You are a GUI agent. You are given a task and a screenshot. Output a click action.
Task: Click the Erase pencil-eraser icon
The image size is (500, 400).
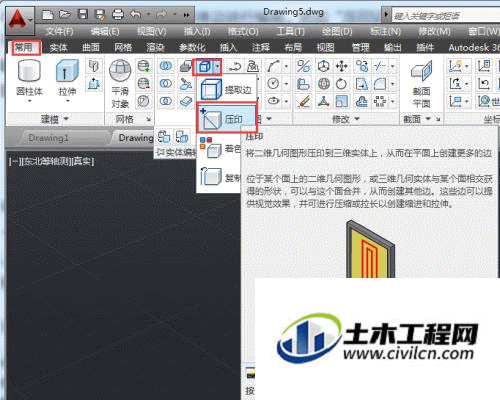point(303,101)
